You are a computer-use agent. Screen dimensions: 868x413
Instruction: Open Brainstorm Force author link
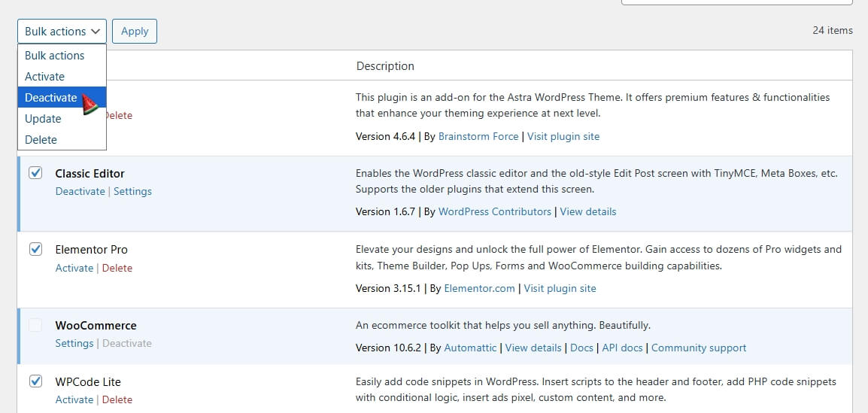click(x=478, y=136)
